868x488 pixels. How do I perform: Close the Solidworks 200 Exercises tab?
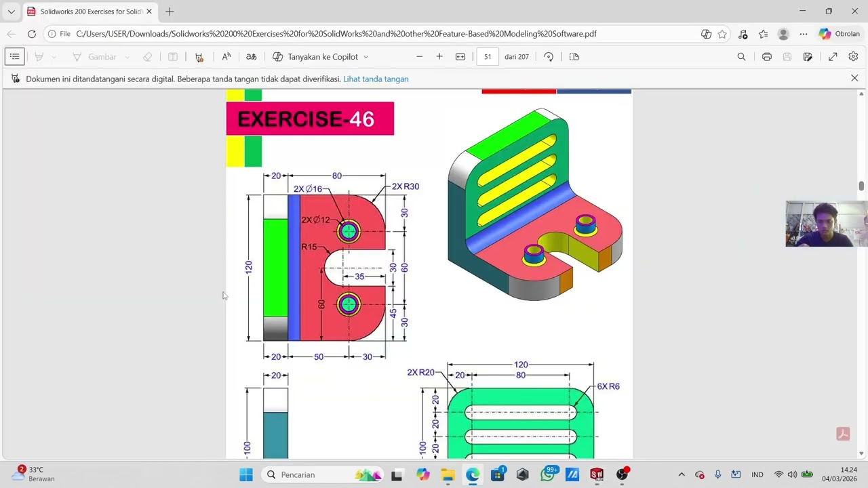point(149,12)
